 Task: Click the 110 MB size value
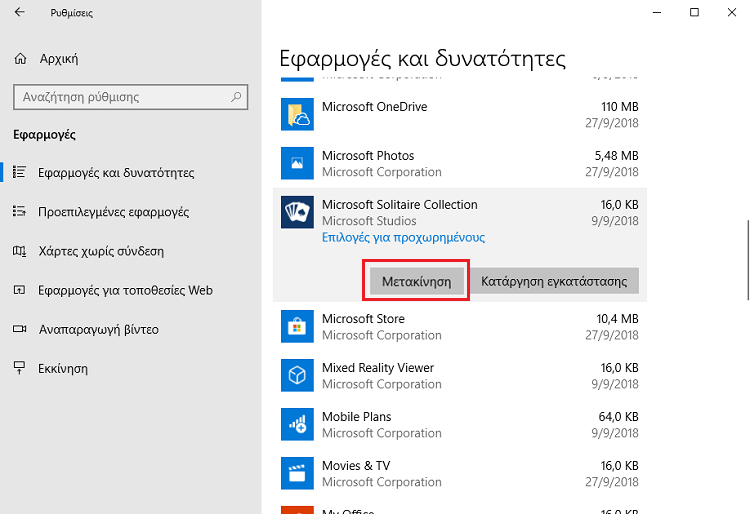[619, 107]
